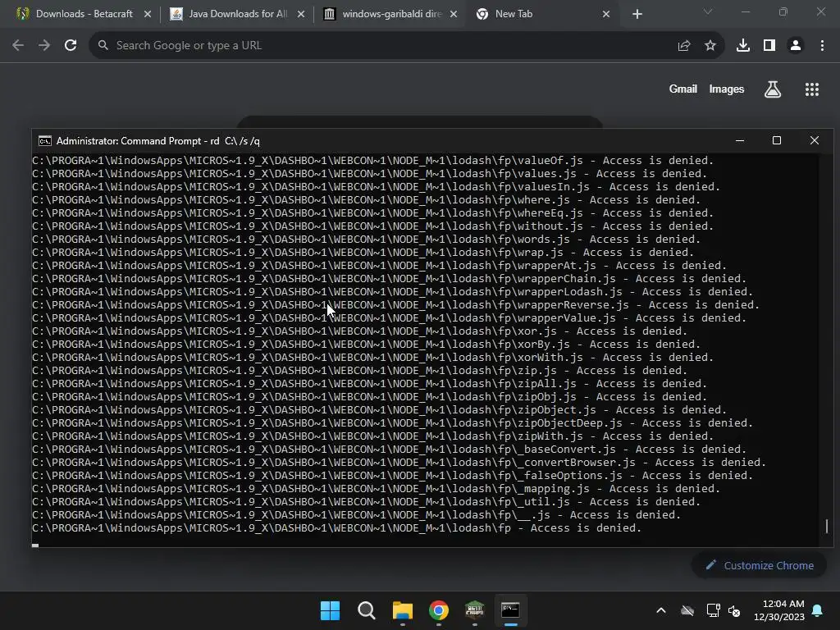Minimize the Command Prompt window
This screenshot has height=630, width=840.
[x=740, y=141]
